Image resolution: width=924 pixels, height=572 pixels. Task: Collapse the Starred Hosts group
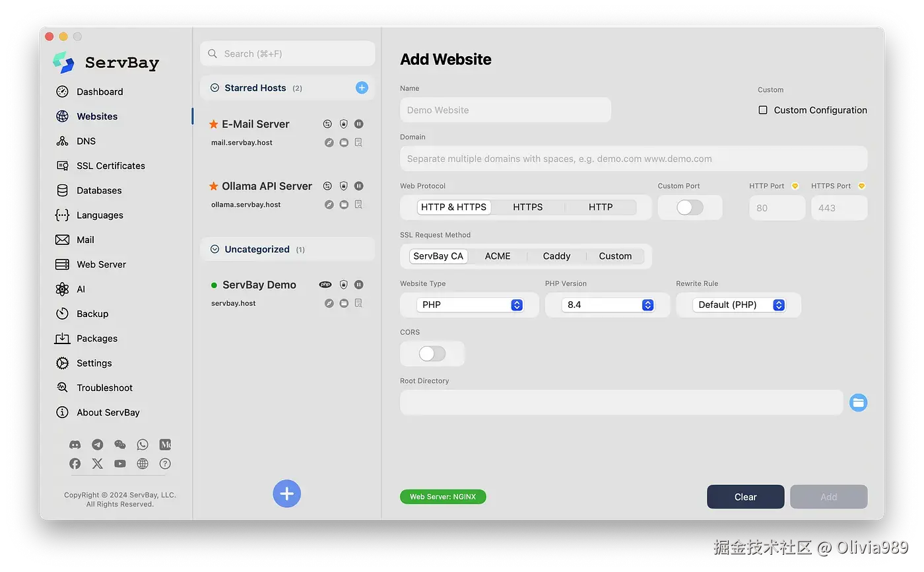[x=214, y=88]
